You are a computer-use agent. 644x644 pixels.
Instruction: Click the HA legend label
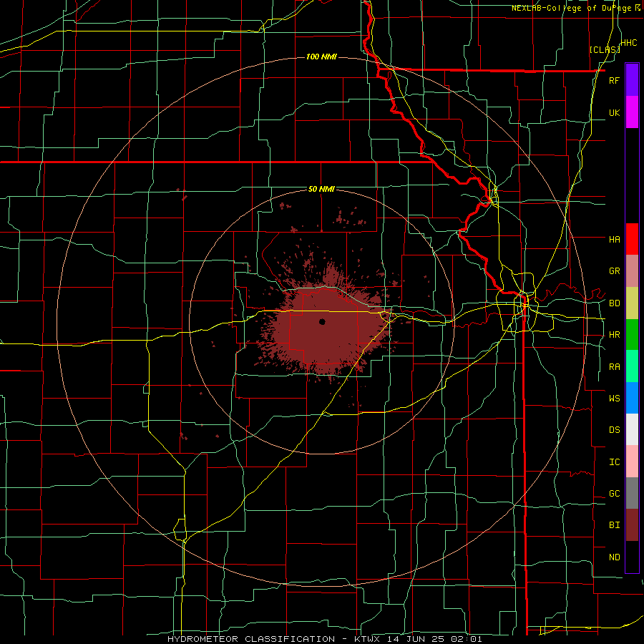(614, 239)
